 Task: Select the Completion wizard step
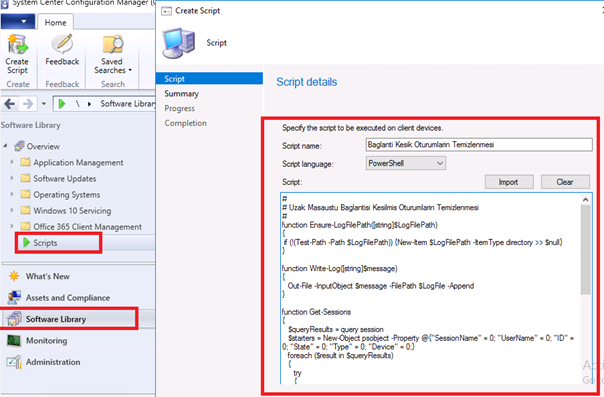185,123
